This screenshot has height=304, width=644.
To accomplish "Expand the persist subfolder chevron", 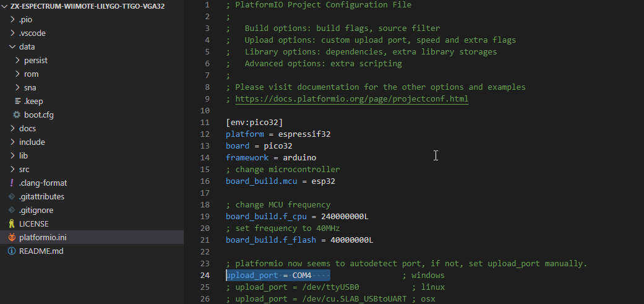I will pyautogui.click(x=17, y=61).
